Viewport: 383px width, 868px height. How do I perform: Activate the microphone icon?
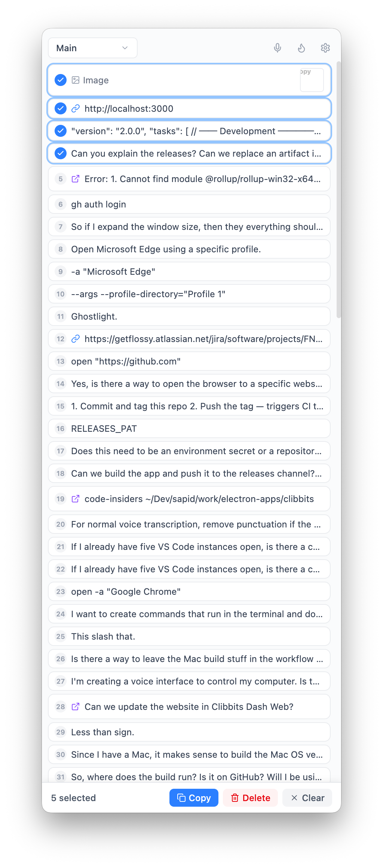coord(277,48)
